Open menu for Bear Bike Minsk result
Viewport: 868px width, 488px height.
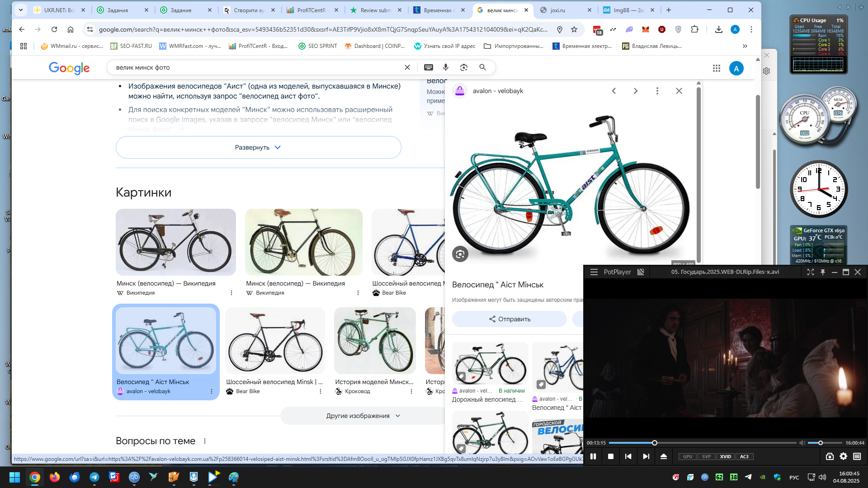click(321, 391)
